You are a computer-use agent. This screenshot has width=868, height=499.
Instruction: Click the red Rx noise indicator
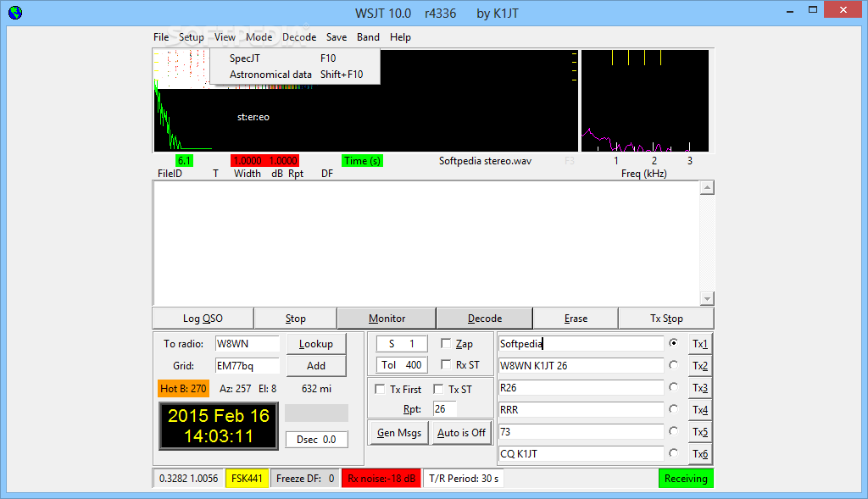pos(381,479)
